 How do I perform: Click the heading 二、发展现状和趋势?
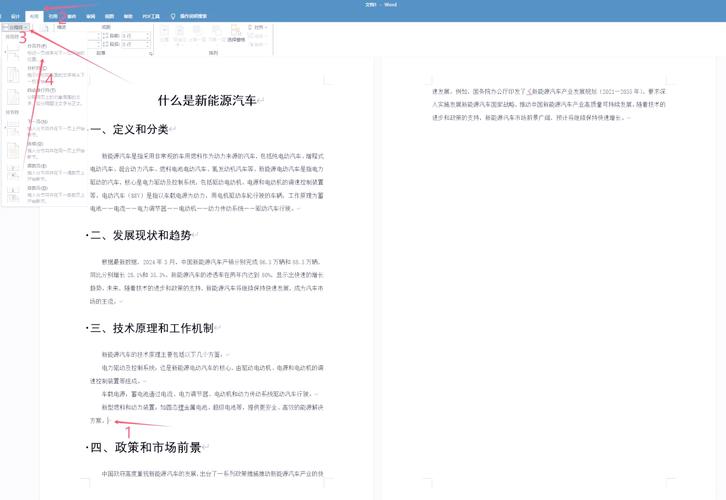pos(141,235)
